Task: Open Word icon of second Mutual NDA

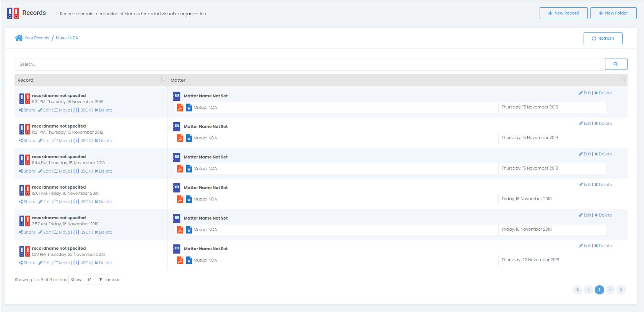Action: pos(189,138)
